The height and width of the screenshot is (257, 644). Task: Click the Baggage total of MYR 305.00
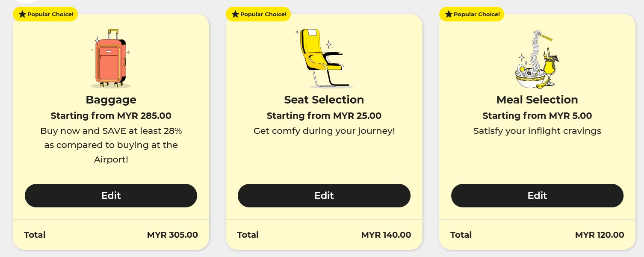(x=172, y=235)
